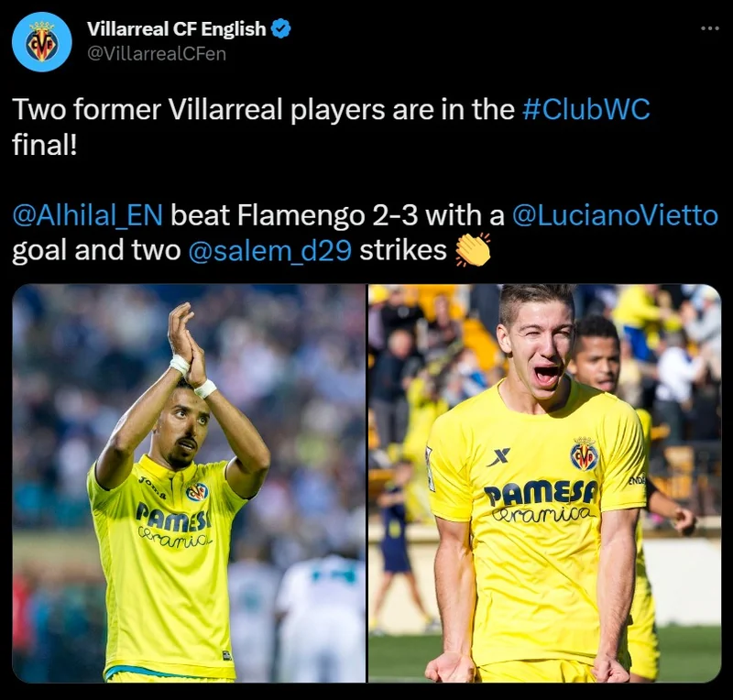
Task: Open the @LucianoVietto mention
Action: coord(615,215)
